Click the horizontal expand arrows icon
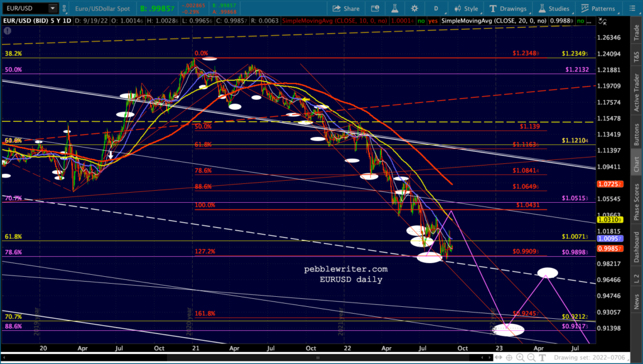 (x=498, y=358)
